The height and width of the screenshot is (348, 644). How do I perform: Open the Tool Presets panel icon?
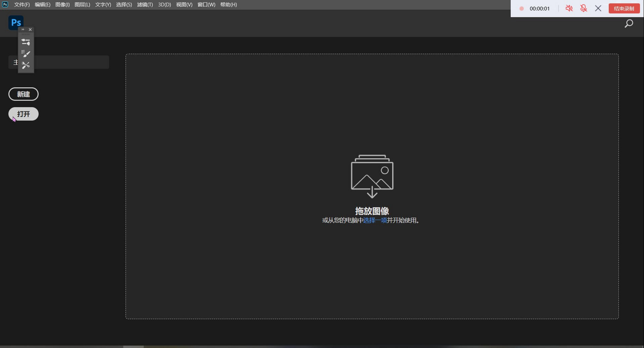[x=26, y=65]
